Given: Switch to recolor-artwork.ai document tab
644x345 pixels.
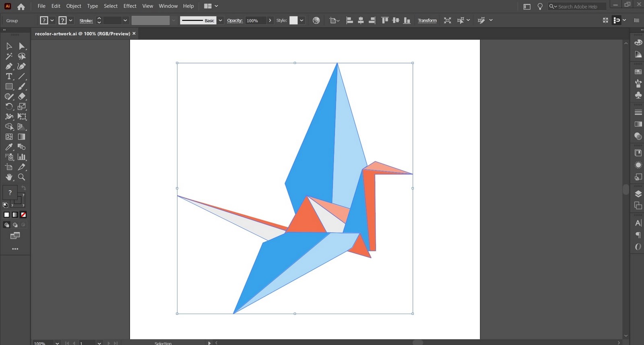Looking at the screenshot, I should click(x=83, y=34).
